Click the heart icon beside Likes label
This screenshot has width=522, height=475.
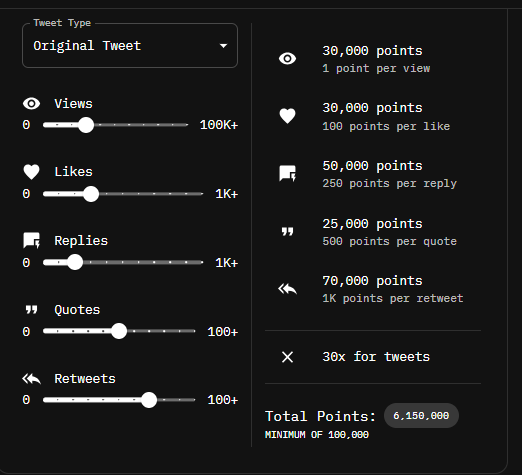pos(31,172)
